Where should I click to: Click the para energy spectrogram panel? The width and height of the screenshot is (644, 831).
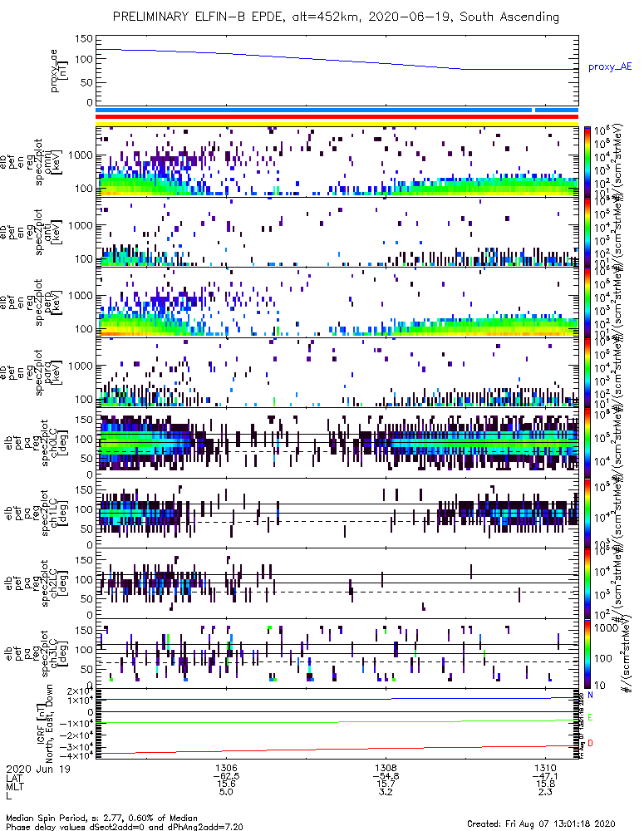[337, 372]
